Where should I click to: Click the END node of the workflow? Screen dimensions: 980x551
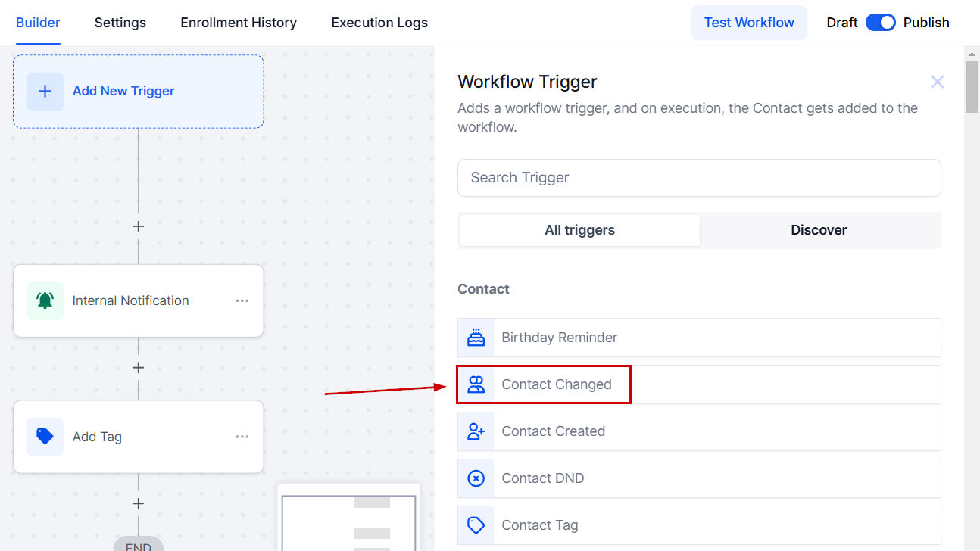[138, 543]
